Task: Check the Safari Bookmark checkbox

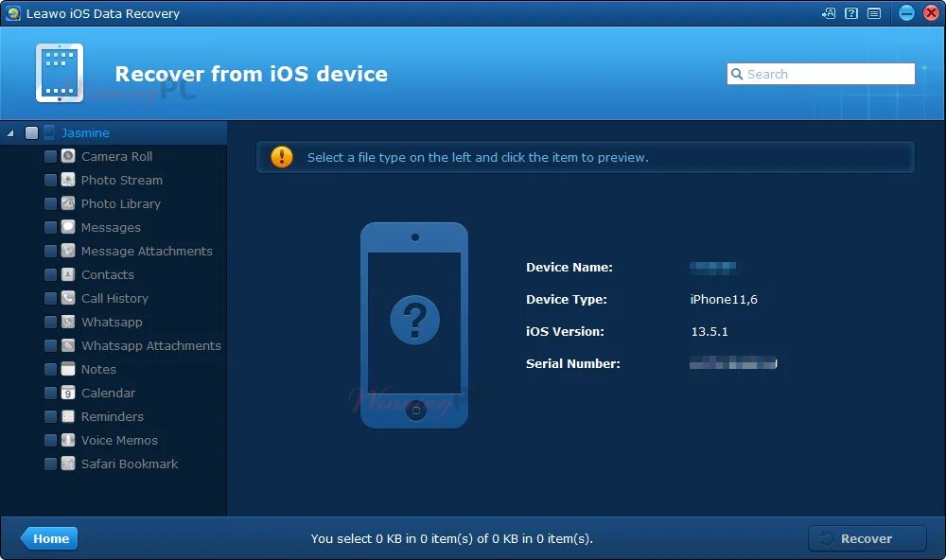Action: click(x=51, y=464)
